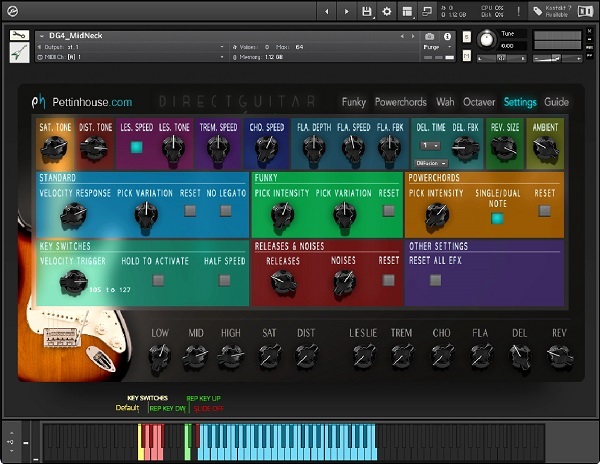Image resolution: width=600 pixels, height=464 pixels.
Task: Click the DIST. TONE knob
Action: (94, 148)
